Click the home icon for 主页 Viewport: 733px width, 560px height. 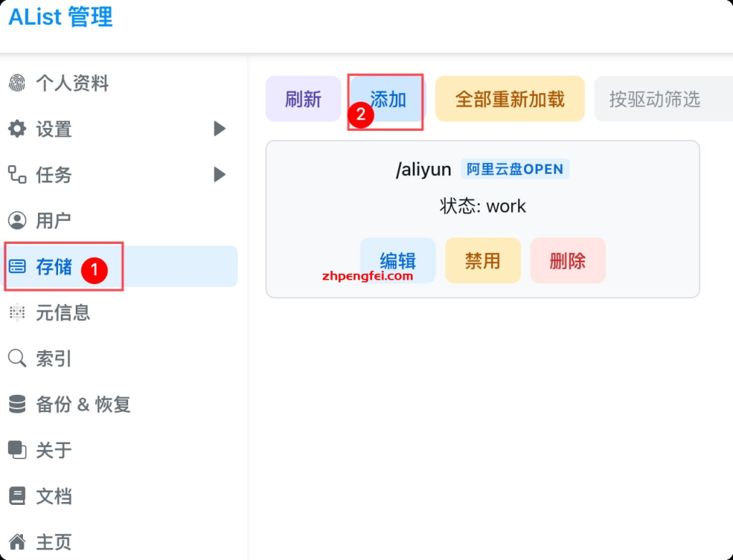point(16,541)
